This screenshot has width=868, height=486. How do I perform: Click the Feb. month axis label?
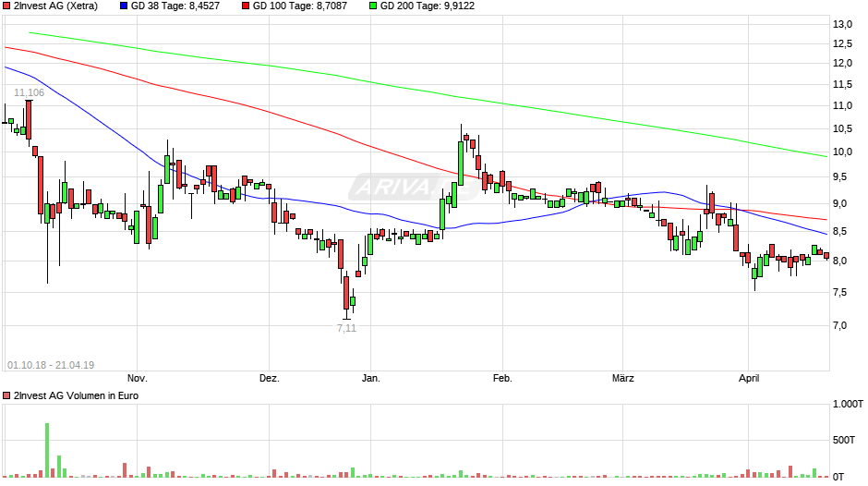[x=502, y=378]
